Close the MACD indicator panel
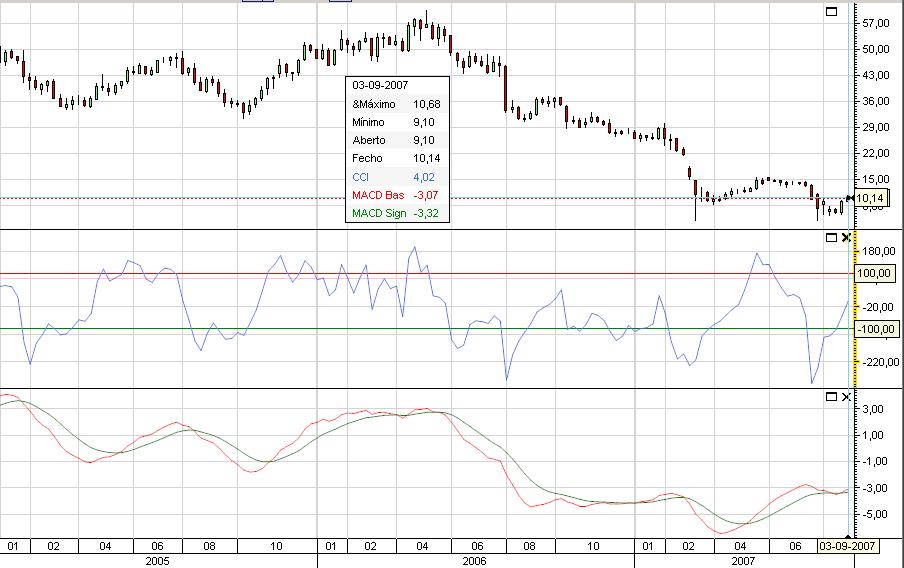 coord(845,397)
